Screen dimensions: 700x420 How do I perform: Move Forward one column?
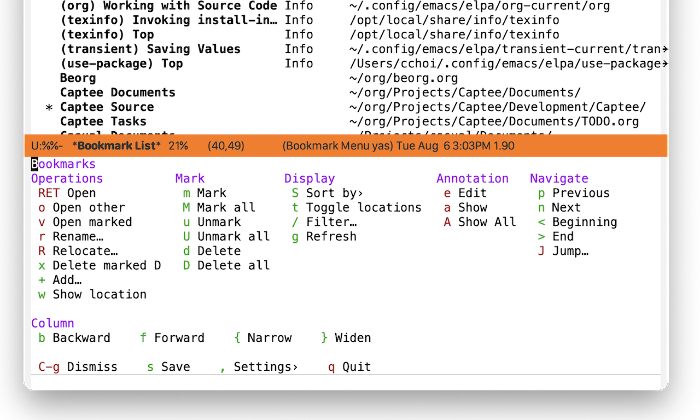click(x=172, y=337)
